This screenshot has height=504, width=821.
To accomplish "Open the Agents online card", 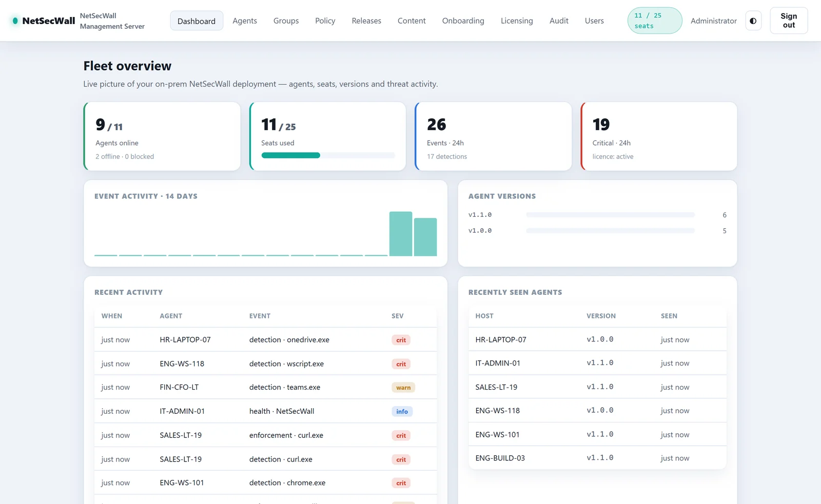I will pos(162,136).
